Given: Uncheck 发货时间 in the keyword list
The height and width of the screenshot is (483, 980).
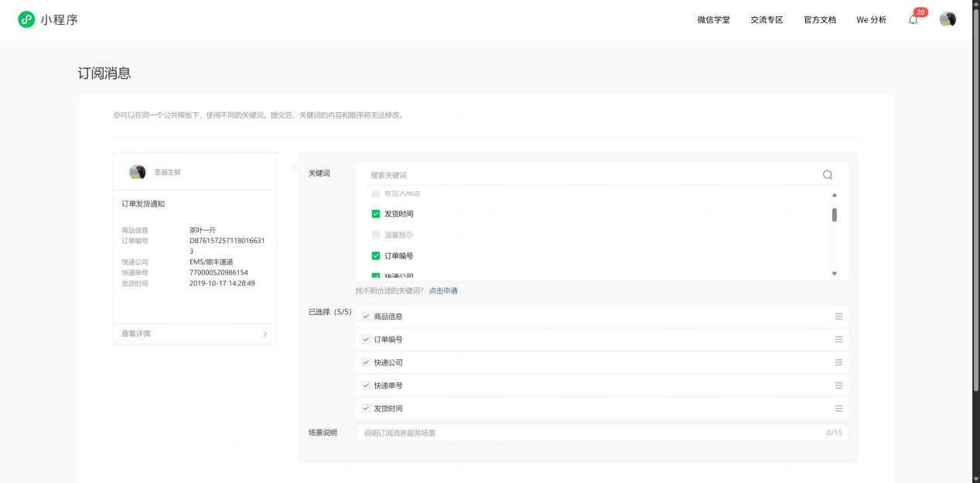Looking at the screenshot, I should click(x=376, y=214).
